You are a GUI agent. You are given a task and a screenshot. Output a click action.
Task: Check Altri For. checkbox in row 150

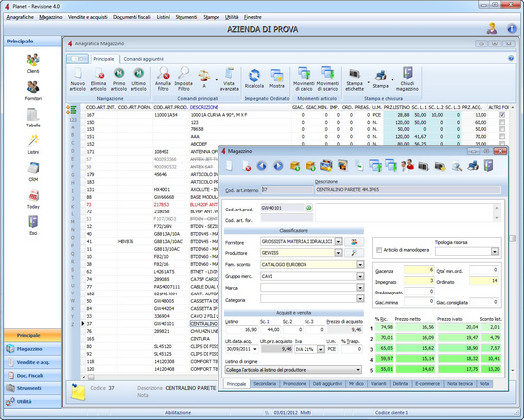pos(502,122)
